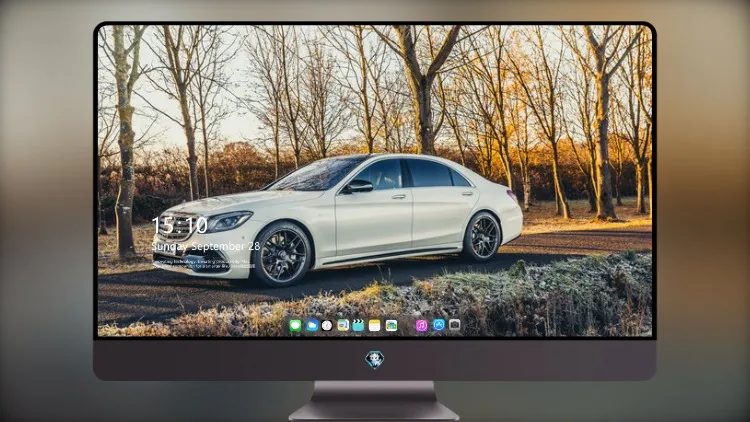Launch the Photos gallery icon in dock
The image size is (750, 422).
[x=391, y=325]
